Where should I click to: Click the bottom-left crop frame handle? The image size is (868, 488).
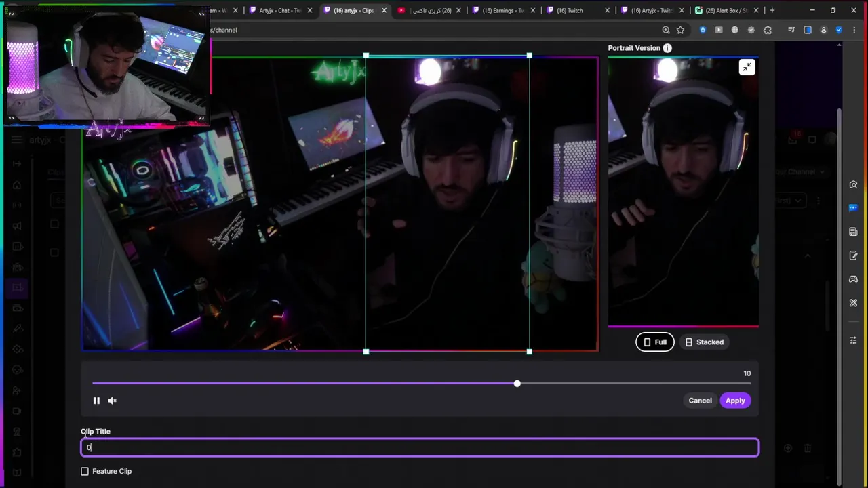tap(366, 352)
